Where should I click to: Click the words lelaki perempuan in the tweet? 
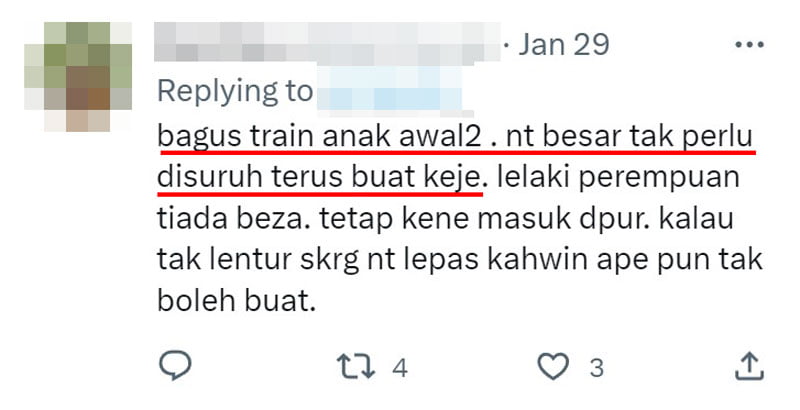point(618,179)
